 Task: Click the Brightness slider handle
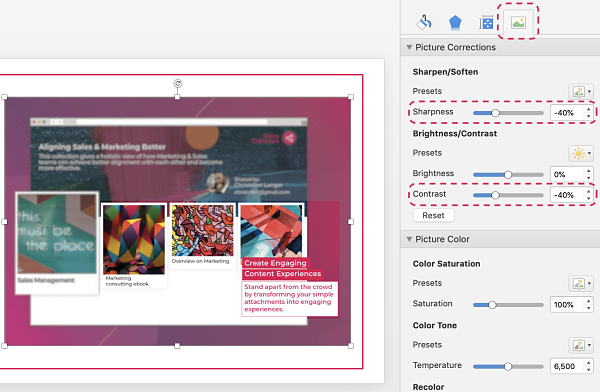508,175
